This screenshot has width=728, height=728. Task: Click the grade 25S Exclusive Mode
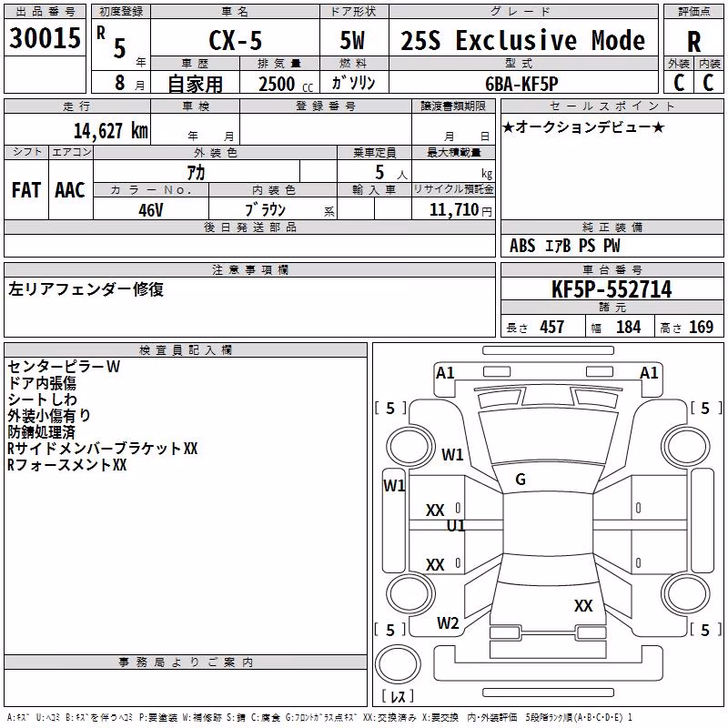tap(522, 40)
